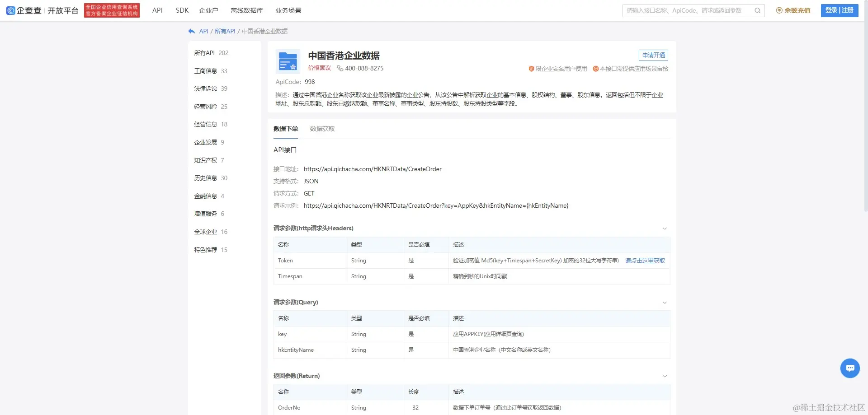Select 全球企业 category in sidebar
This screenshot has width=868, height=415.
[x=211, y=232]
